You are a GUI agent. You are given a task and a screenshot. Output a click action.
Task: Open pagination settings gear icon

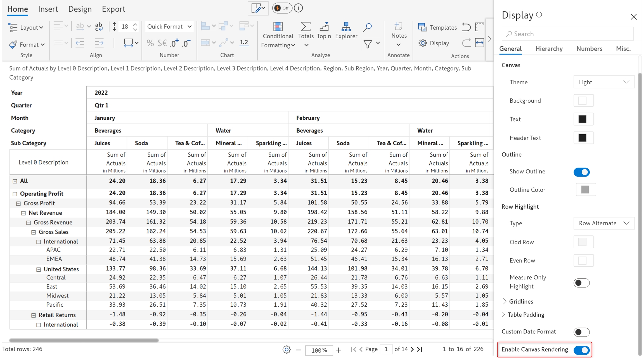[286, 349]
